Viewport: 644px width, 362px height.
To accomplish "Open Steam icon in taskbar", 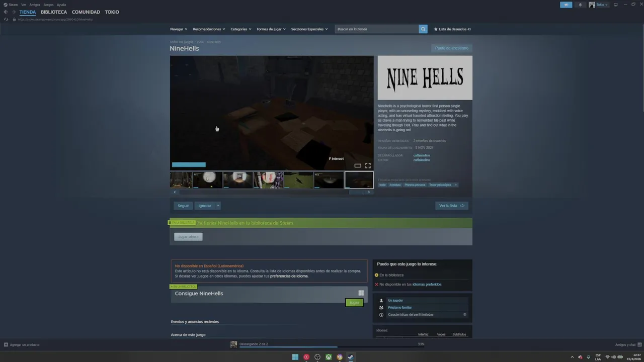I will [x=351, y=357].
